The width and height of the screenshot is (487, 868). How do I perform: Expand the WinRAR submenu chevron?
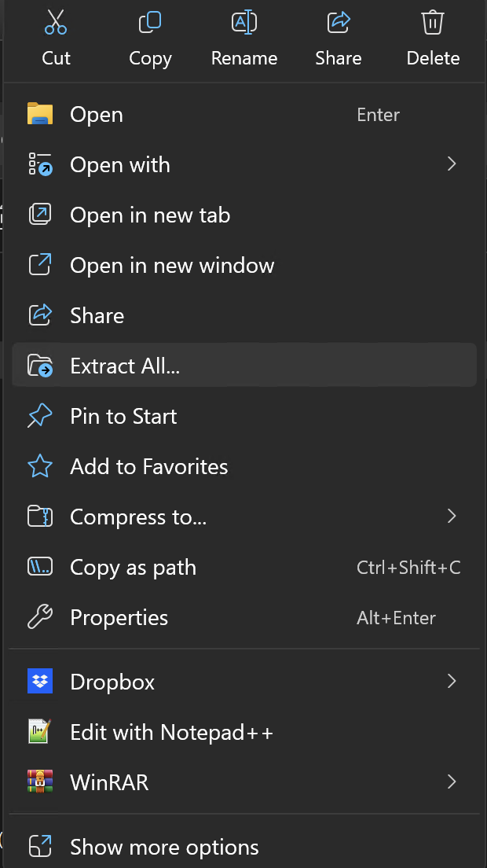click(452, 782)
